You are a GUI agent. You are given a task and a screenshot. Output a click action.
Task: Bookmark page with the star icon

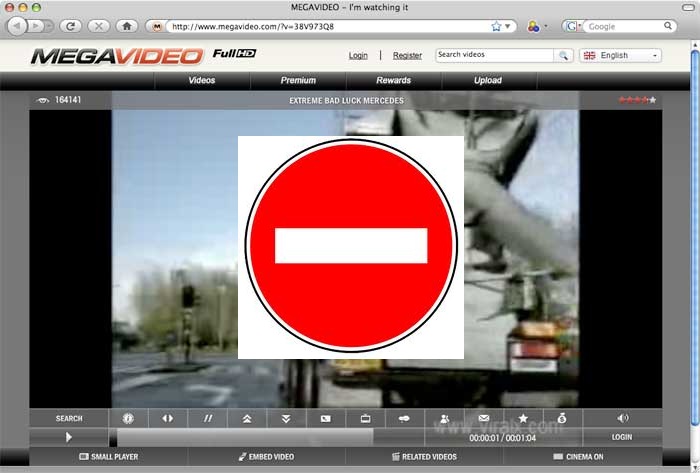[x=496, y=26]
